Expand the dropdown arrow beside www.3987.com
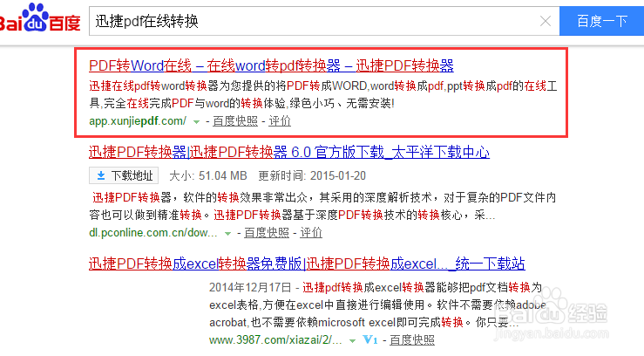The image size is (644, 356). (x=352, y=341)
